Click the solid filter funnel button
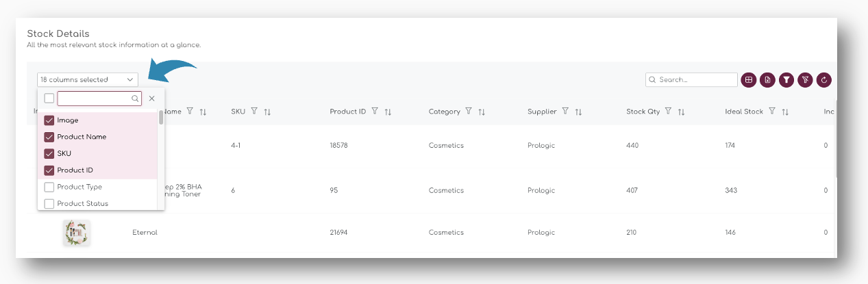Image resolution: width=868 pixels, height=284 pixels. [x=786, y=80]
